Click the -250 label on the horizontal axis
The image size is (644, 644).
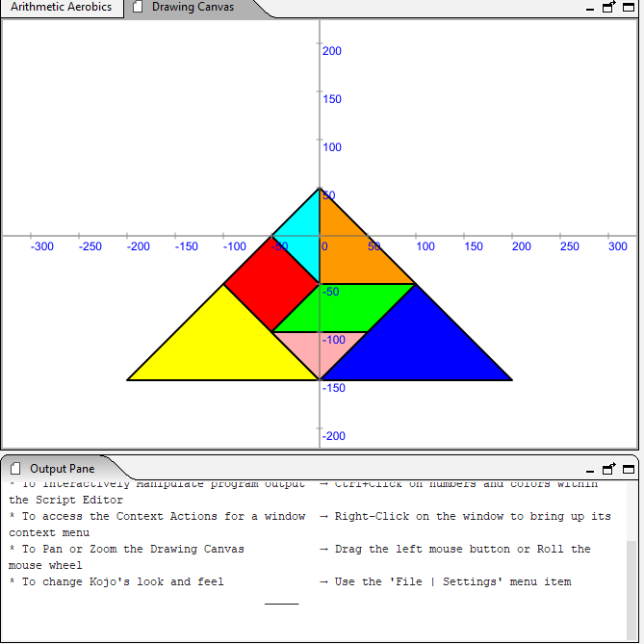click(x=90, y=246)
